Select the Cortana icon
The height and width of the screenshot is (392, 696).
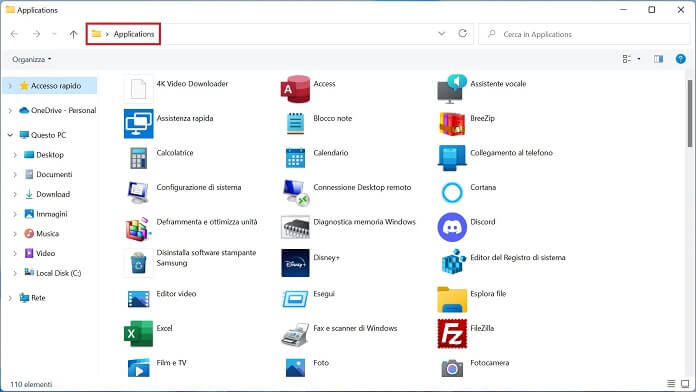[x=452, y=193]
